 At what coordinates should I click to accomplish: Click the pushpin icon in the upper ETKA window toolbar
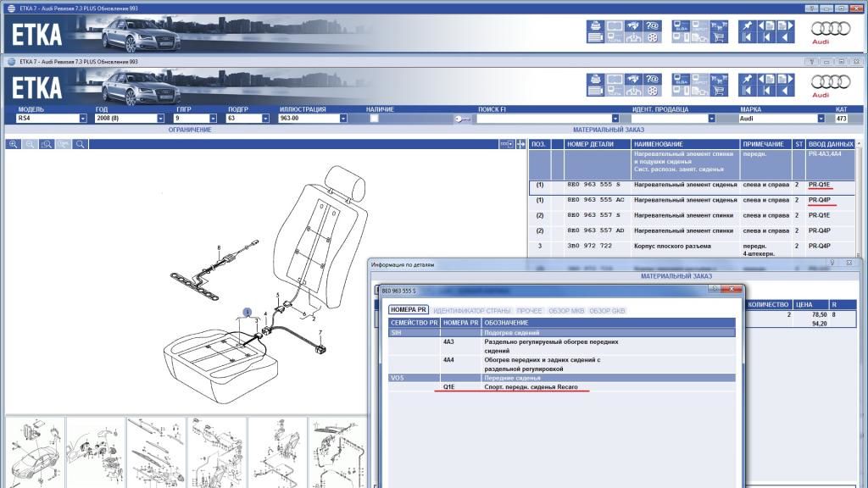coord(748,25)
